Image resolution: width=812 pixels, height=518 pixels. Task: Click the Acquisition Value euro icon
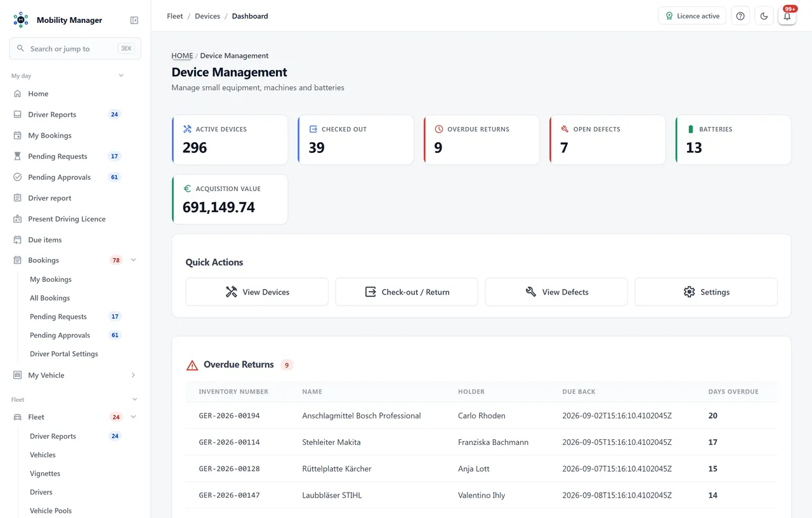(187, 189)
